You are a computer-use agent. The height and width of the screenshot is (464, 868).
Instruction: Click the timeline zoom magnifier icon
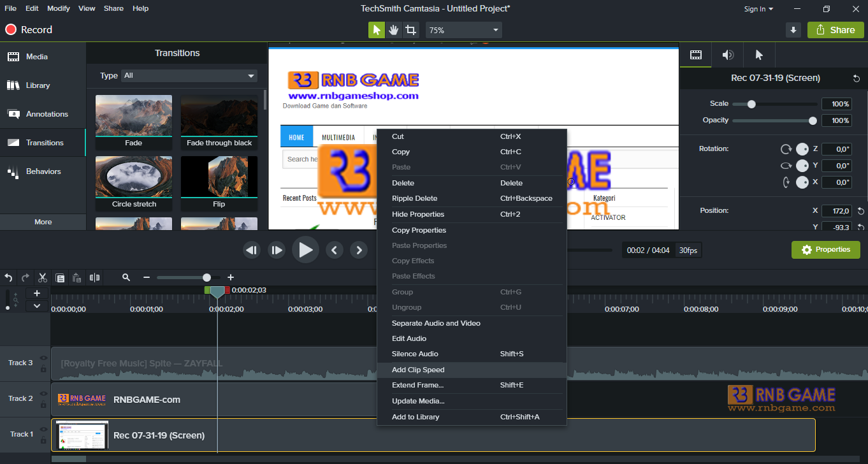(x=126, y=278)
